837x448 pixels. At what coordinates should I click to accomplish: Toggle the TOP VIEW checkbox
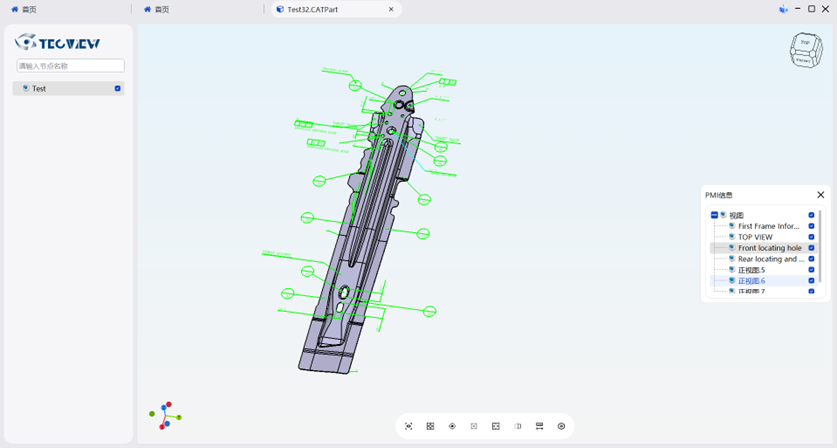tap(811, 237)
